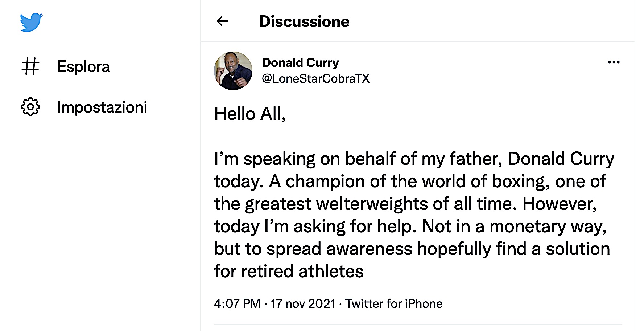Click the Twitter bird logo
Viewport: 644px width, 331px height.
pos(31,22)
